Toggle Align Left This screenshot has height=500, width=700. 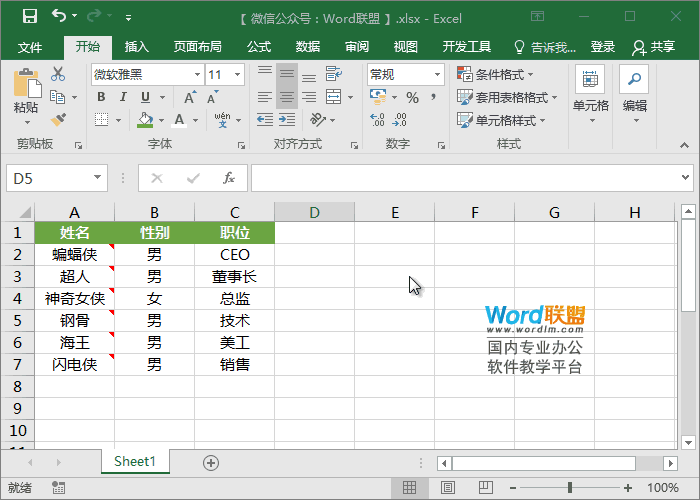click(265, 97)
